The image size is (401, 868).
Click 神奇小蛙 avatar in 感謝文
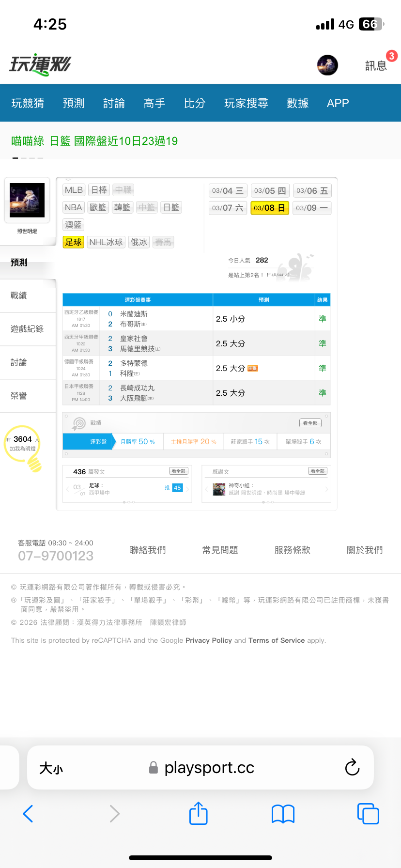219,489
